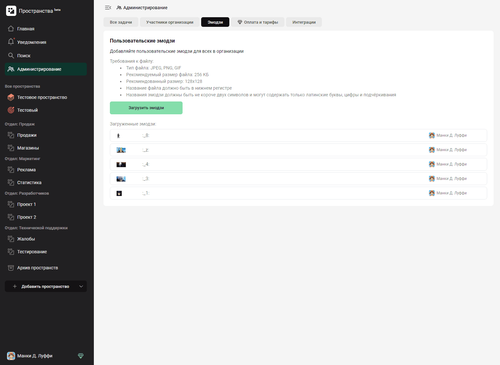Expand Добавить пространство dropdown chevron
The height and width of the screenshot is (365, 500).
click(x=81, y=286)
